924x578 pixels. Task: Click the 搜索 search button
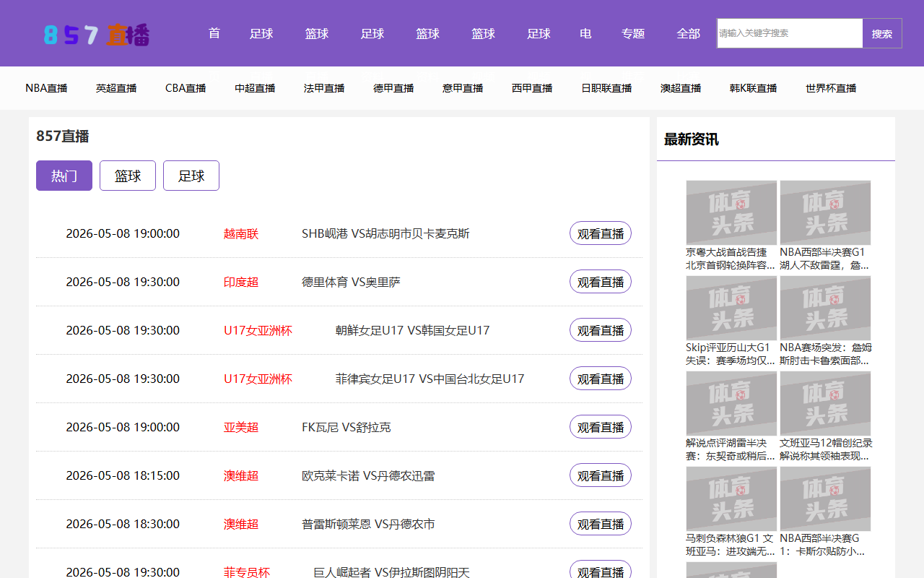tap(882, 33)
